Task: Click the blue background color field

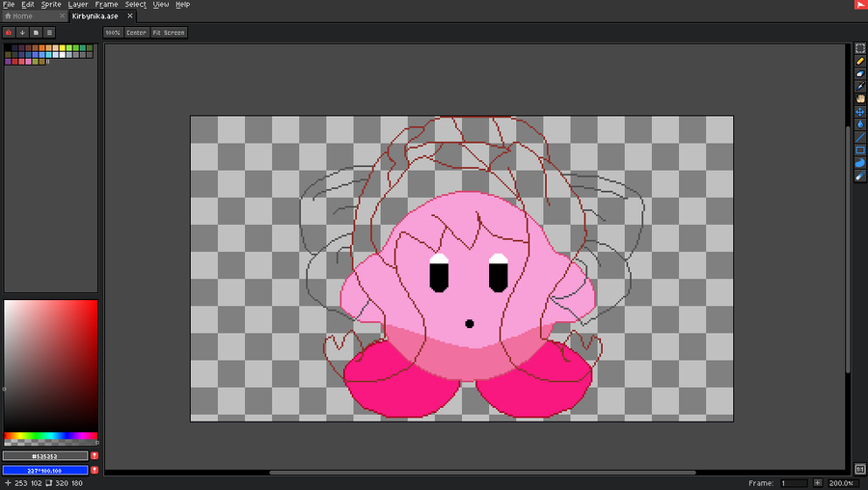Action: (44, 470)
